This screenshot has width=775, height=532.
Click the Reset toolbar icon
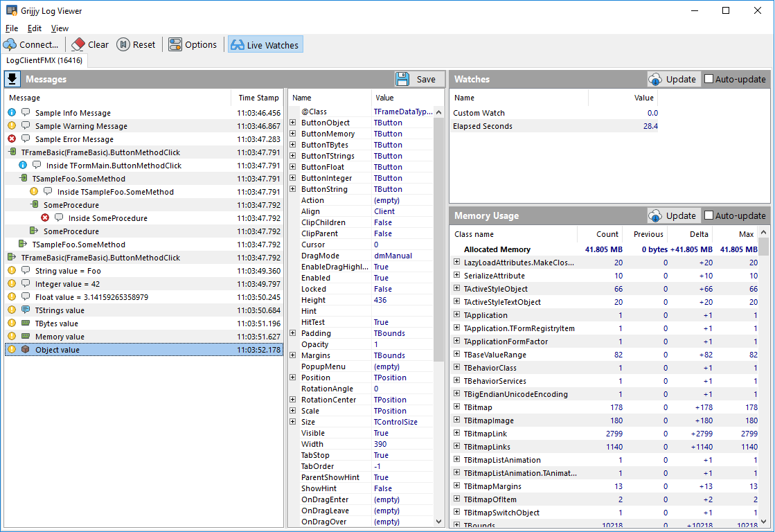coord(123,45)
